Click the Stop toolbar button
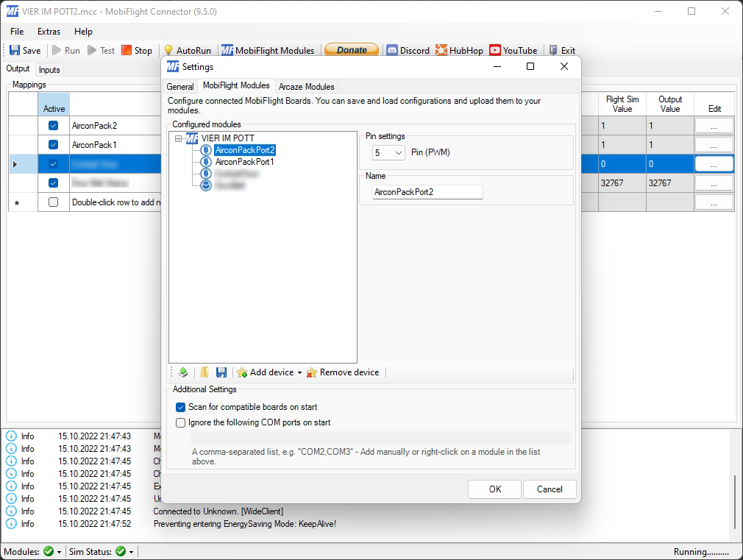Viewport: 743px width, 560px height. pyautogui.click(x=137, y=51)
